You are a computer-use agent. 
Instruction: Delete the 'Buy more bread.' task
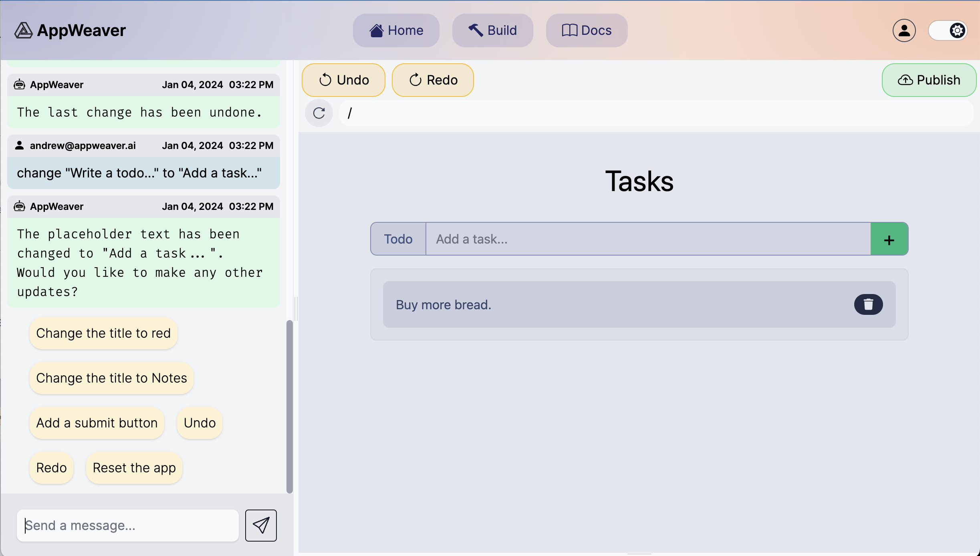(x=868, y=304)
